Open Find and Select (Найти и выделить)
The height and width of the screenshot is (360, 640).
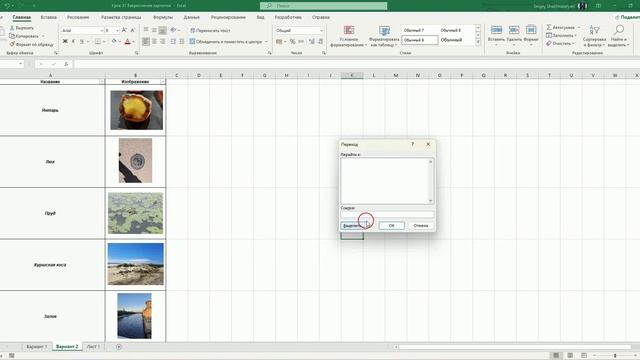pos(619,36)
